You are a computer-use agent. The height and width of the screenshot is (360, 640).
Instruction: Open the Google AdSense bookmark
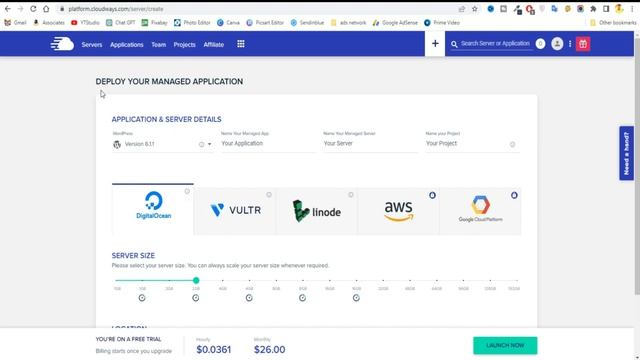(x=395, y=22)
